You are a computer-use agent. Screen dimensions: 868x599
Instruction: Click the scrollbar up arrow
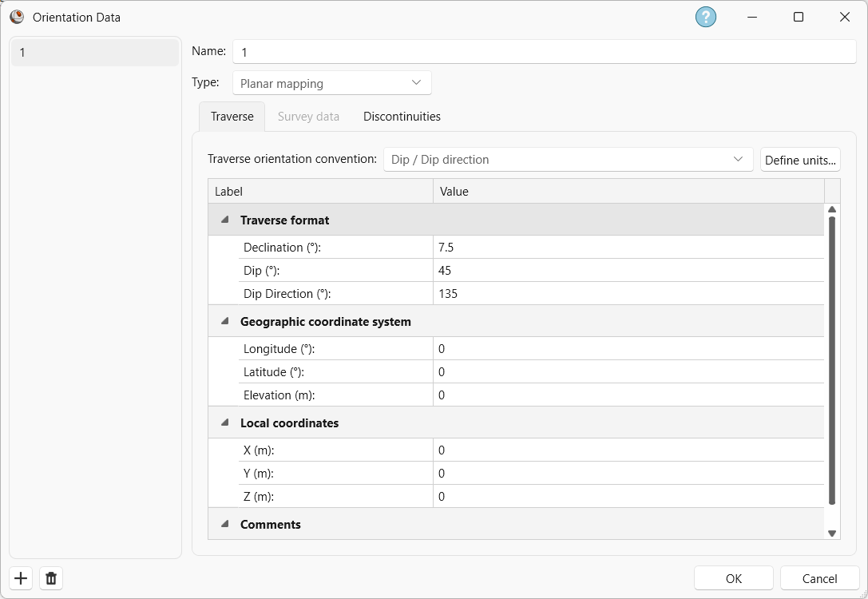[832, 210]
